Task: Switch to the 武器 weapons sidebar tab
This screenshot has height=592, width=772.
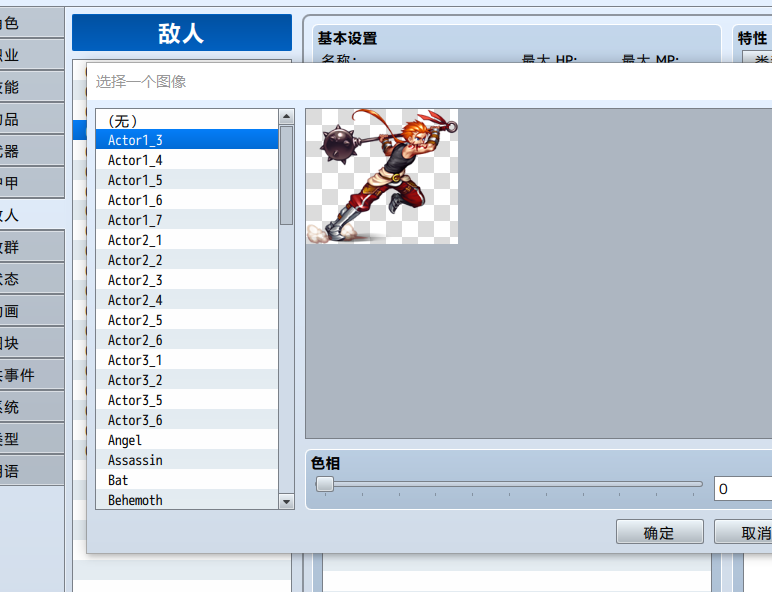Action: pos(32,151)
